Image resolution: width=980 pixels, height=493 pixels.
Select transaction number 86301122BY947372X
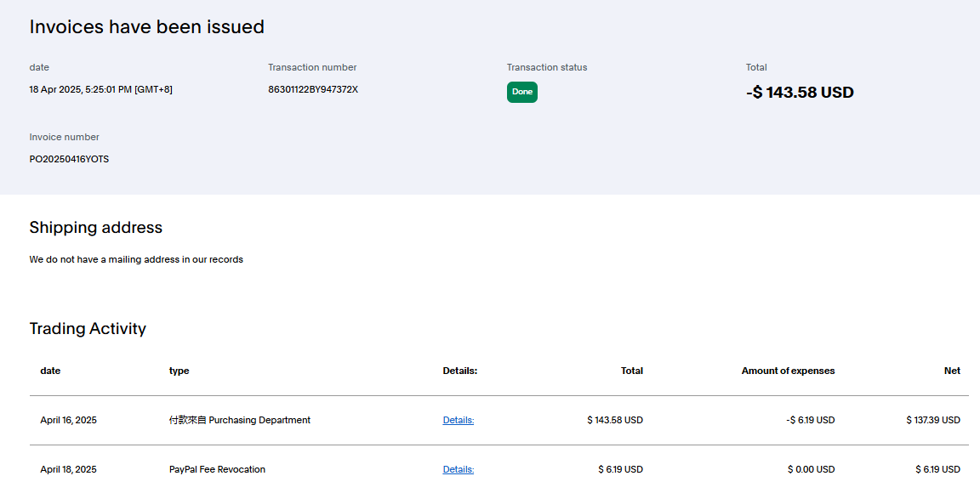tap(313, 89)
